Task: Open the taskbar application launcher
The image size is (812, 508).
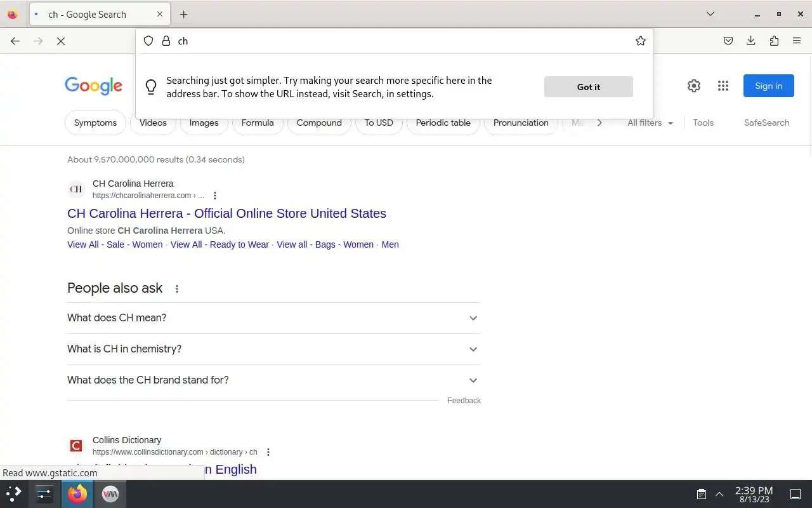Action: [14, 493]
